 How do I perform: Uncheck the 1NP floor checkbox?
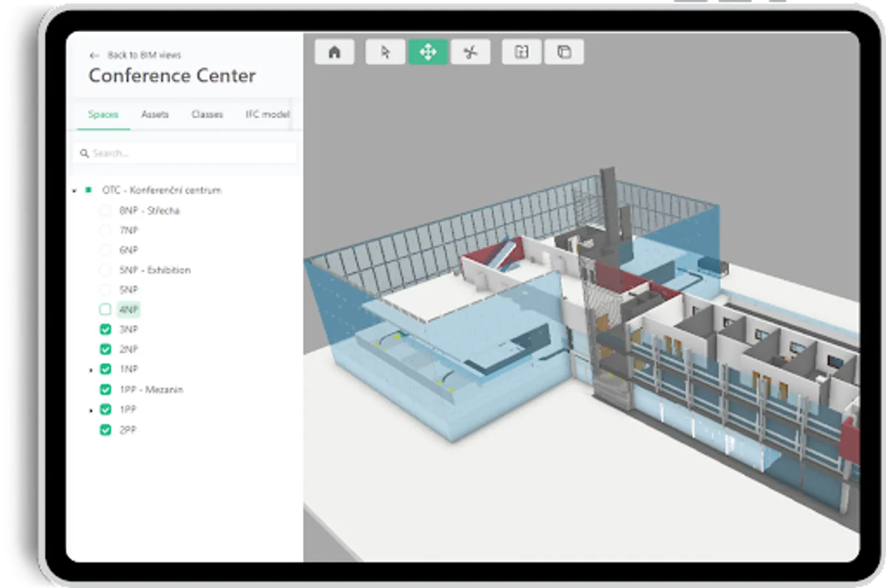(x=105, y=369)
